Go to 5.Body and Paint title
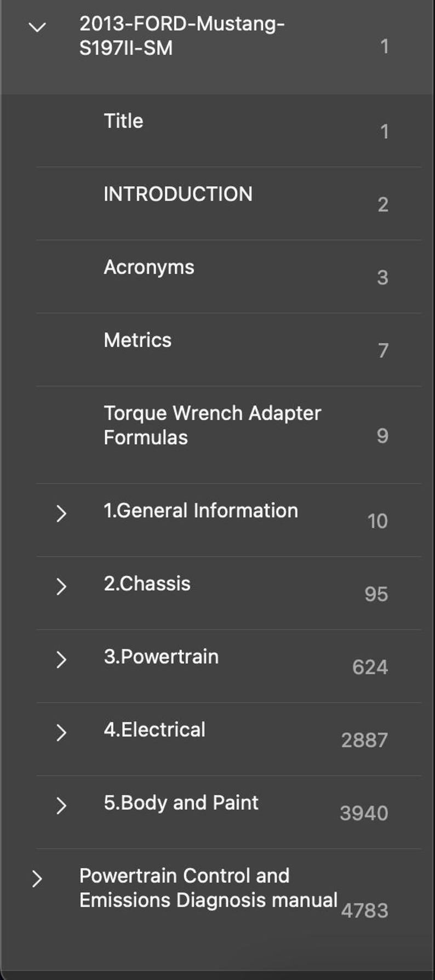The width and height of the screenshot is (435, 980). [181, 803]
